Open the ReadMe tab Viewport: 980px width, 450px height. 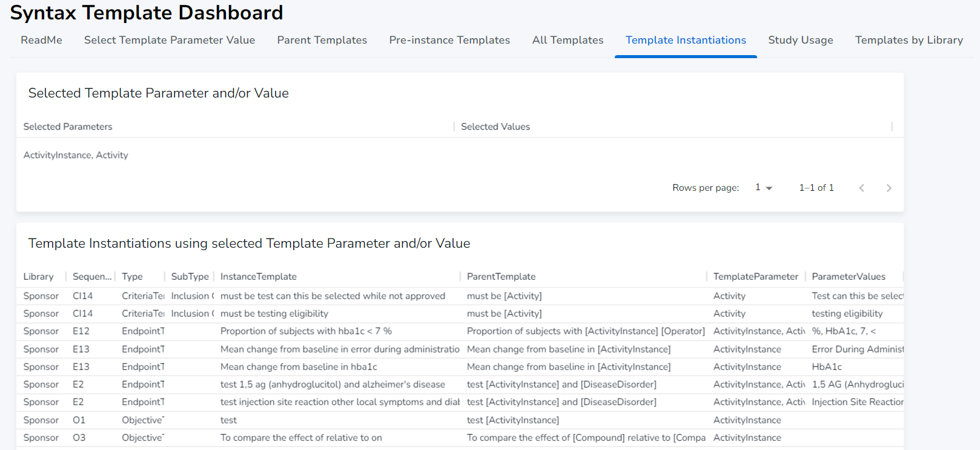41,40
